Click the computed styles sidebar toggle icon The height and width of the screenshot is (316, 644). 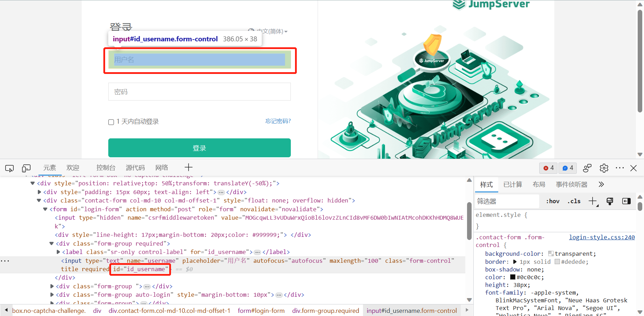point(626,201)
